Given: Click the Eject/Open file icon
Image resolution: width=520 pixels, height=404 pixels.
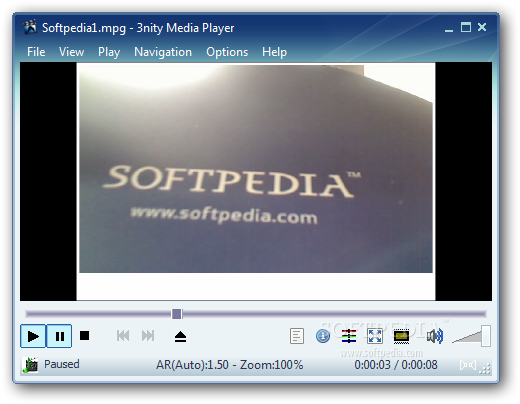Looking at the screenshot, I should [x=180, y=336].
